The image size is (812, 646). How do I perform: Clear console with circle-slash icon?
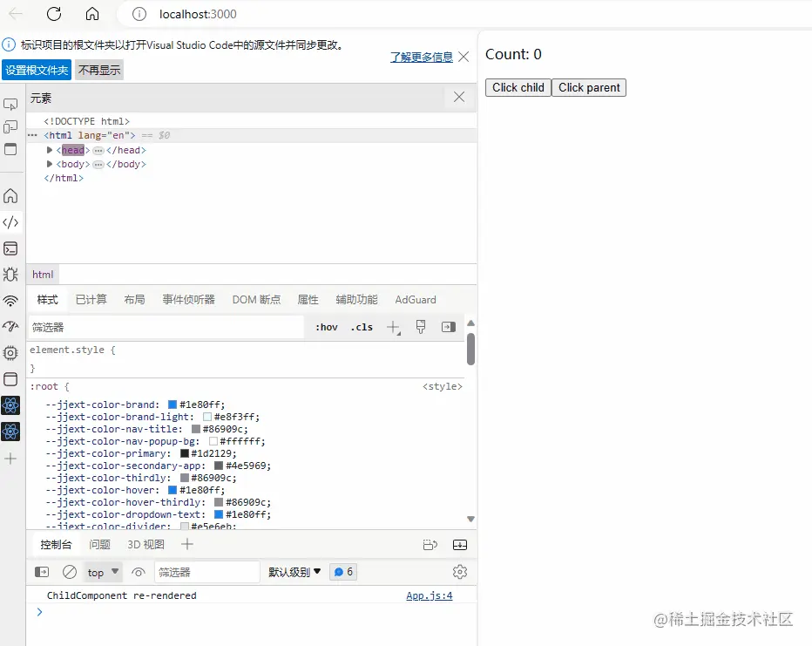70,572
